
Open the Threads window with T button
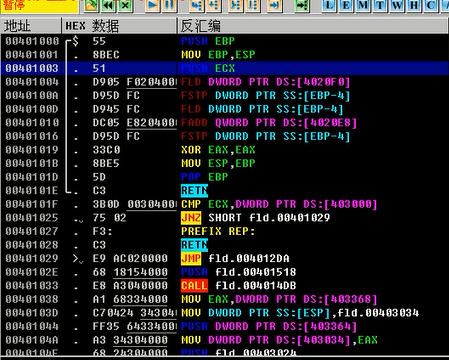click(380, 6)
